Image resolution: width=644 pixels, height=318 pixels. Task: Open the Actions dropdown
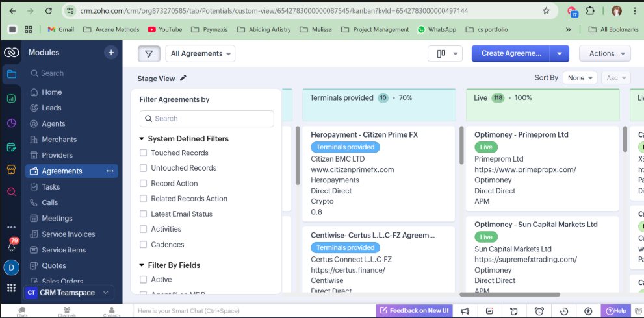click(x=604, y=54)
